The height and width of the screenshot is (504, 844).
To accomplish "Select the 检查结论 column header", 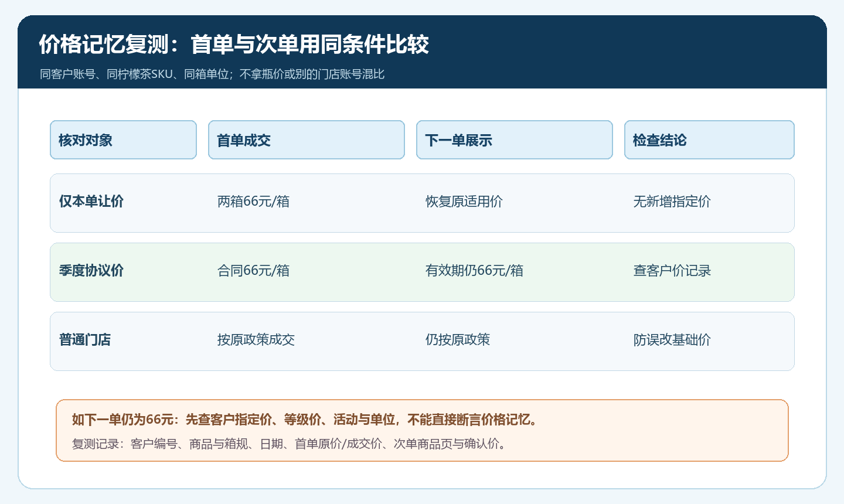I will click(x=709, y=140).
